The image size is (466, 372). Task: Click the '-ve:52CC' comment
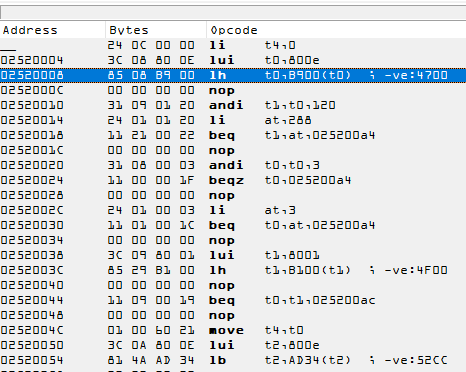click(x=416, y=360)
